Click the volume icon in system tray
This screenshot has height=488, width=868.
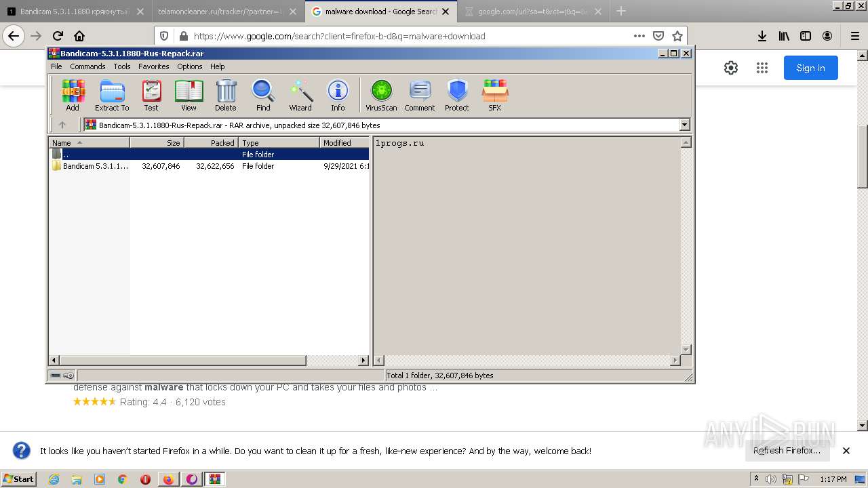click(x=770, y=479)
